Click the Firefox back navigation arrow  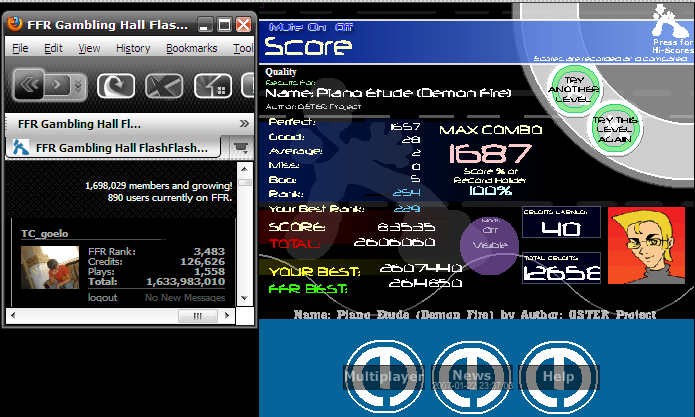click(x=29, y=84)
